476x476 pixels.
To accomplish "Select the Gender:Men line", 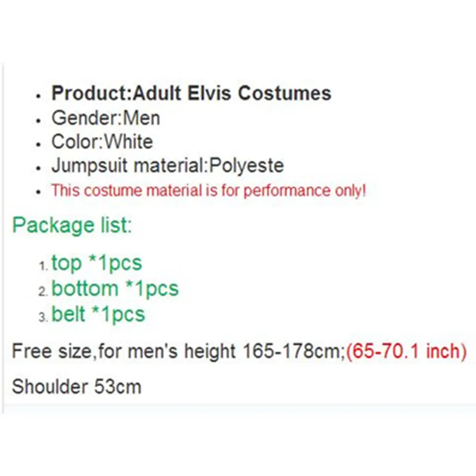I will (x=105, y=118).
